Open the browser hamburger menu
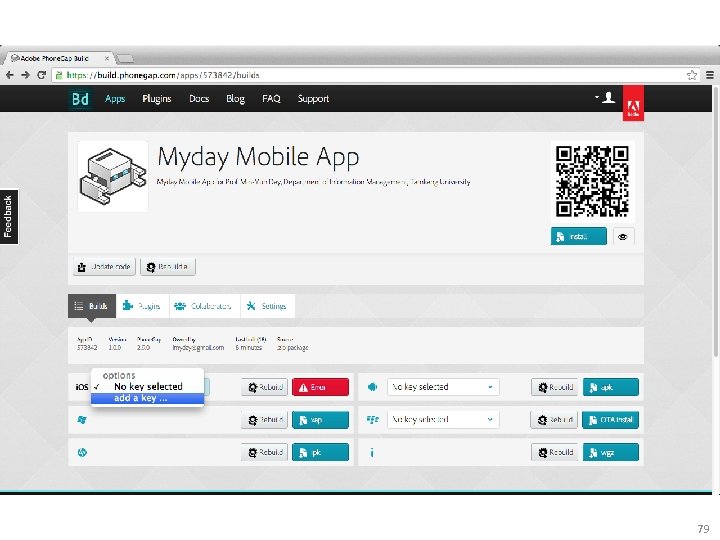This screenshot has height=540, width=720. pos(709,75)
